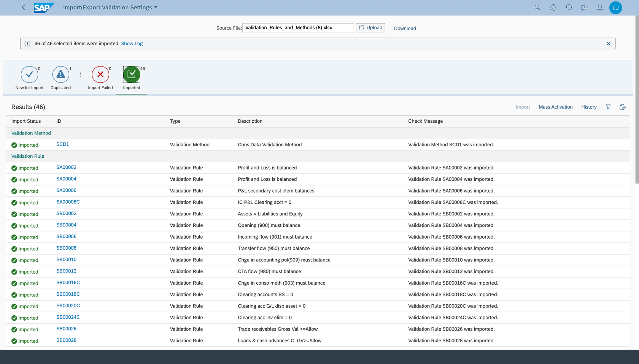Open rule SB00024C link
Image resolution: width=639 pixels, height=364 pixels.
(x=68, y=317)
